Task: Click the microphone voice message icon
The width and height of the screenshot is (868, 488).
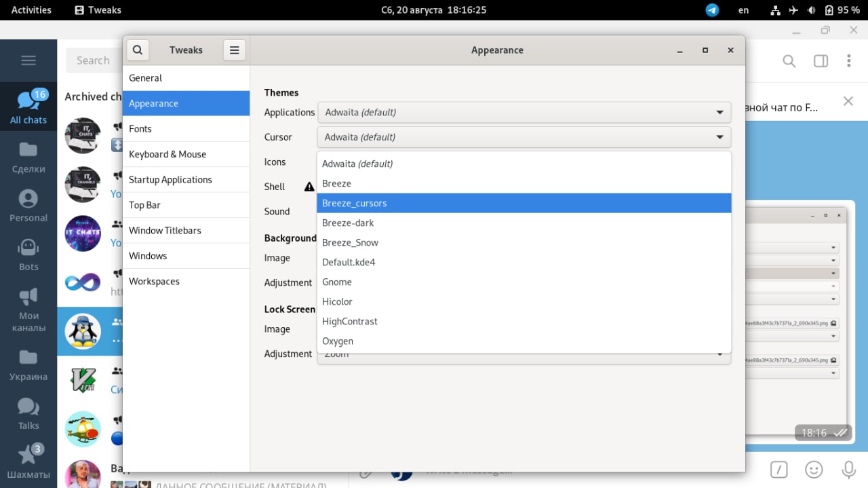Action: tap(848, 469)
